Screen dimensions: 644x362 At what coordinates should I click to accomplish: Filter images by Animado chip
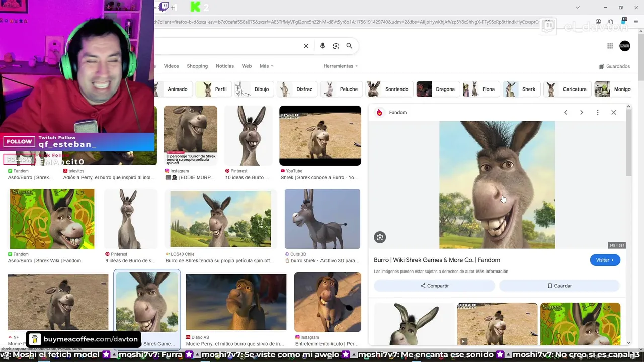coord(174,89)
